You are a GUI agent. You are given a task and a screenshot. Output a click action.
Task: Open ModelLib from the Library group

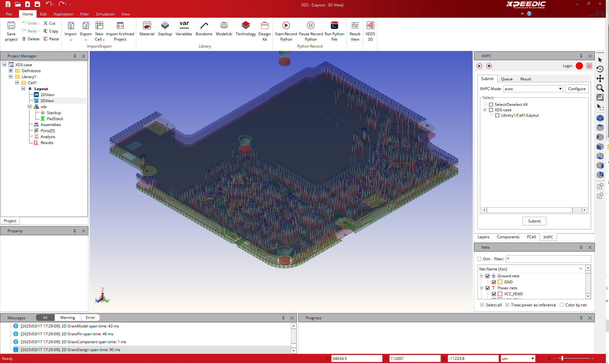pos(224,29)
